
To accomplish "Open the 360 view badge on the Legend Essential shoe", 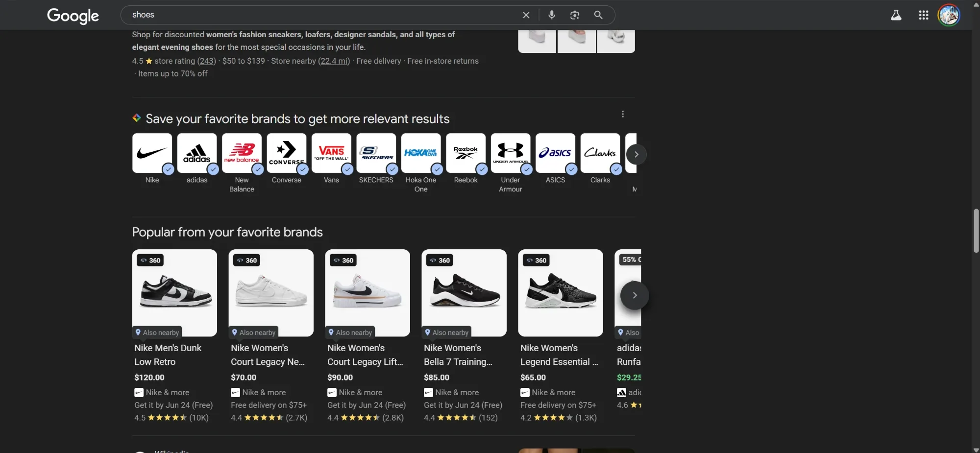I will (536, 261).
